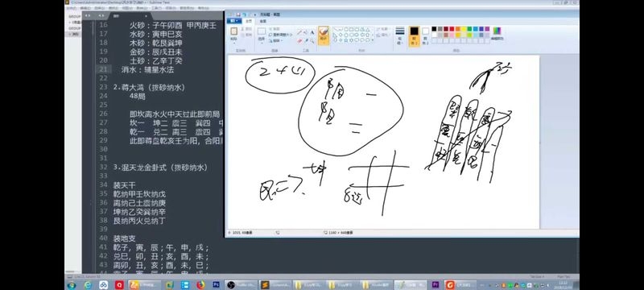Open the Edit colors rainbow icon
Image resolution: width=644 pixels, height=290 pixels.
(497, 31)
